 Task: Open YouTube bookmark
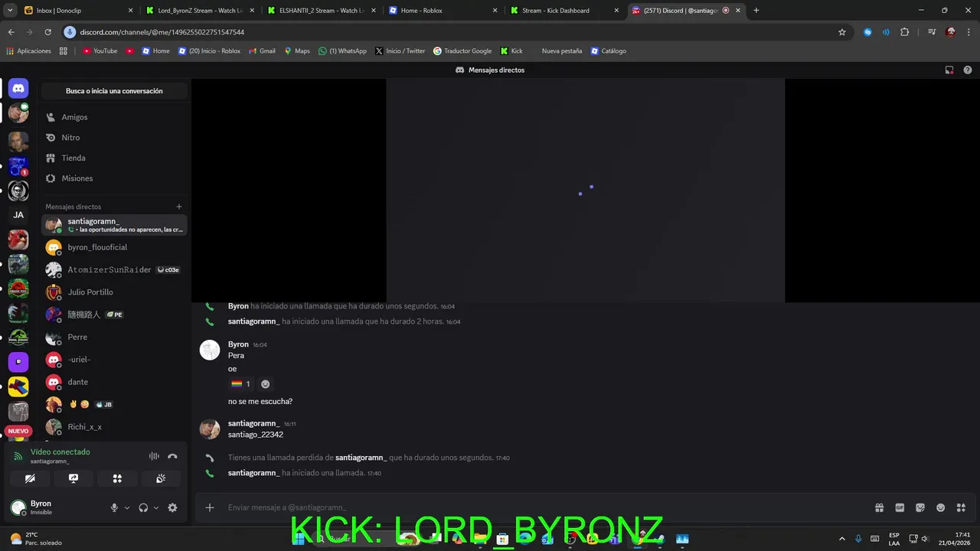[x=100, y=51]
